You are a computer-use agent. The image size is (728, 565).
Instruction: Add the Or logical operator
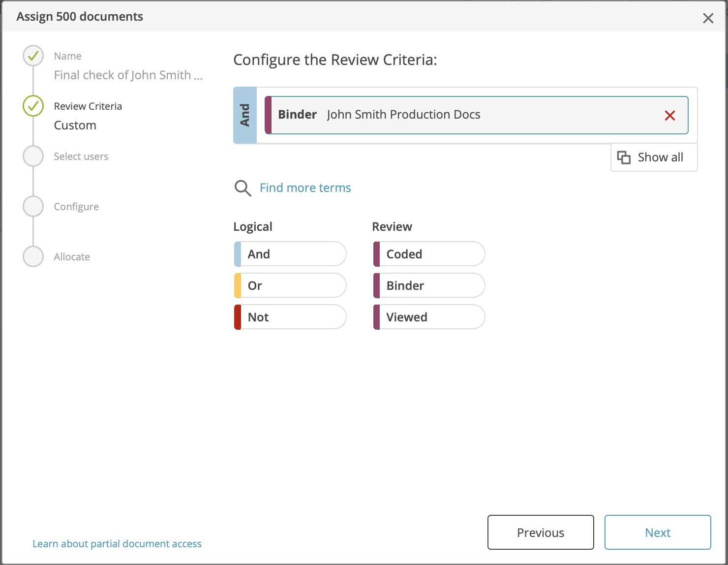(290, 285)
